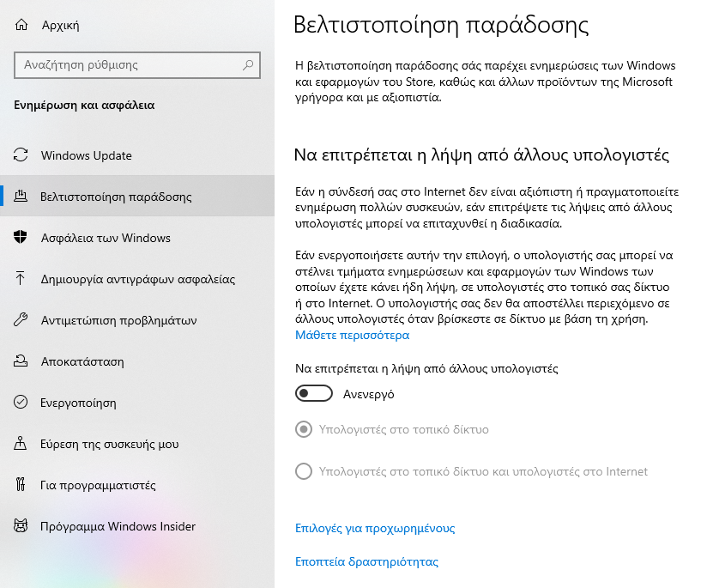Click the Windows Insider cat icon

[x=21, y=526]
